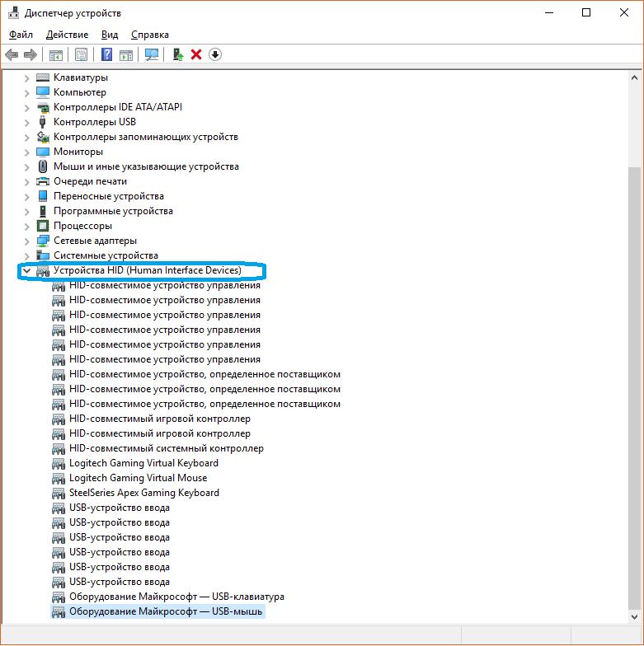The image size is (644, 646).
Task: Expand the Контроллеры USB node
Action: point(26,122)
